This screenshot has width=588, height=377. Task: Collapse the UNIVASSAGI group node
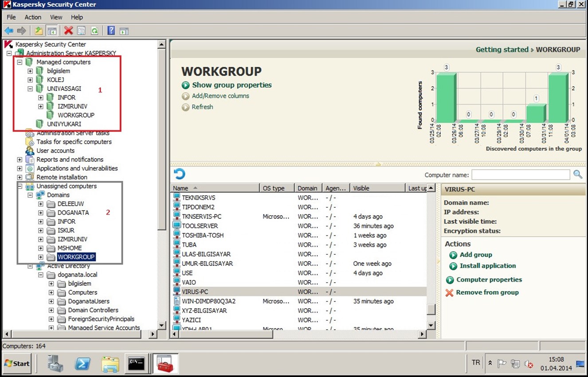pyautogui.click(x=30, y=89)
